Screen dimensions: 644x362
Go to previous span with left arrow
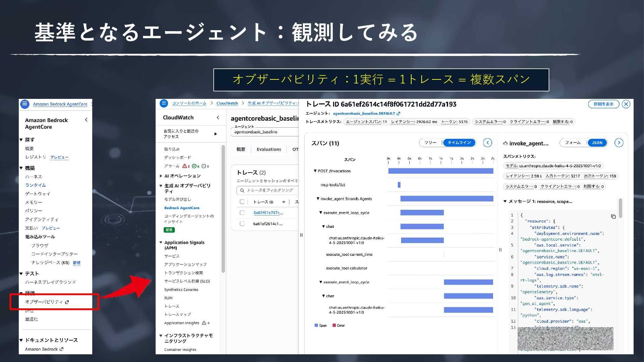pyautogui.click(x=487, y=143)
